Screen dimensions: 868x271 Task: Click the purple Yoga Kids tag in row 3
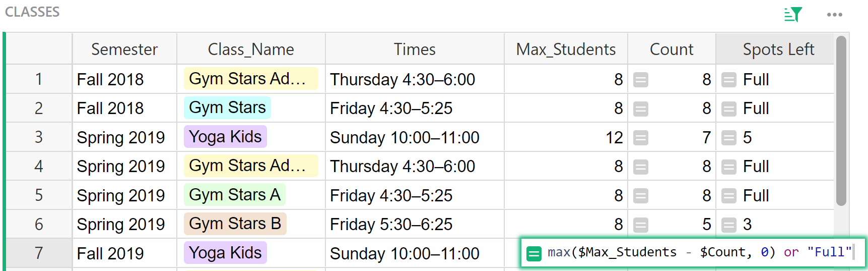click(x=225, y=137)
